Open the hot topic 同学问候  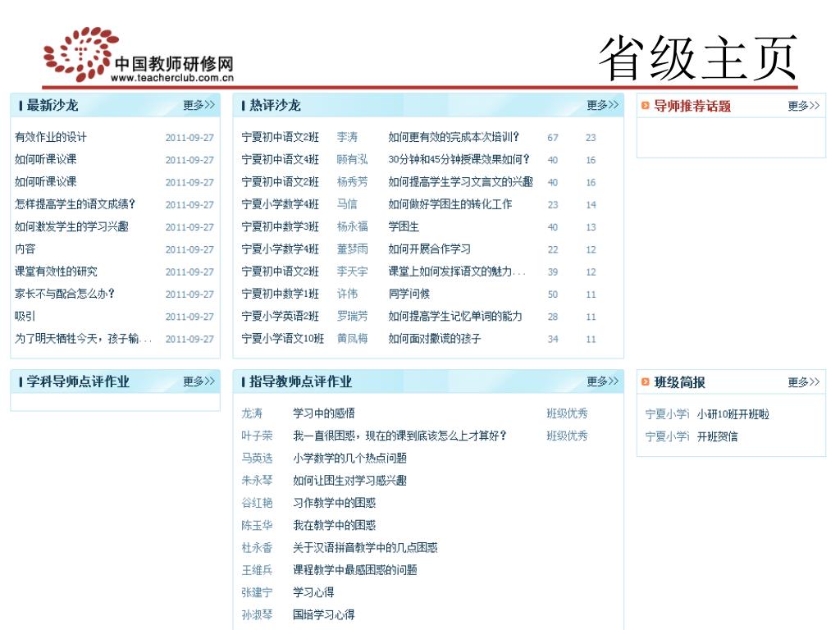click(x=409, y=294)
